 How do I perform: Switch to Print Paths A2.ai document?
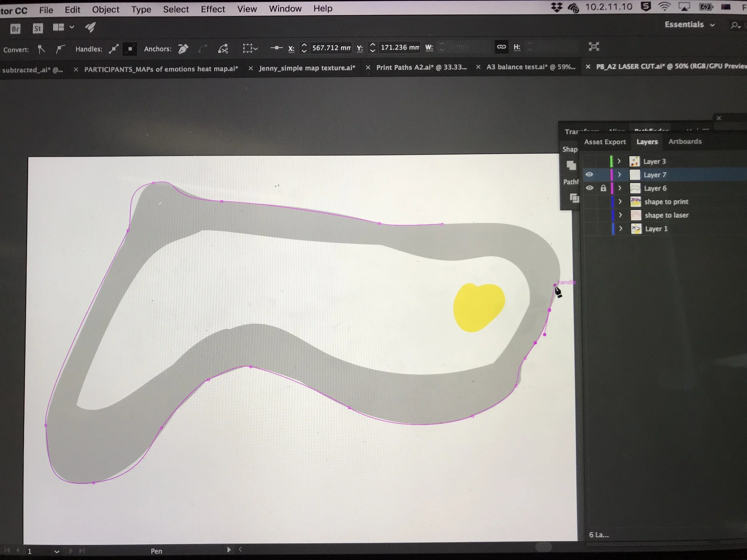click(421, 67)
